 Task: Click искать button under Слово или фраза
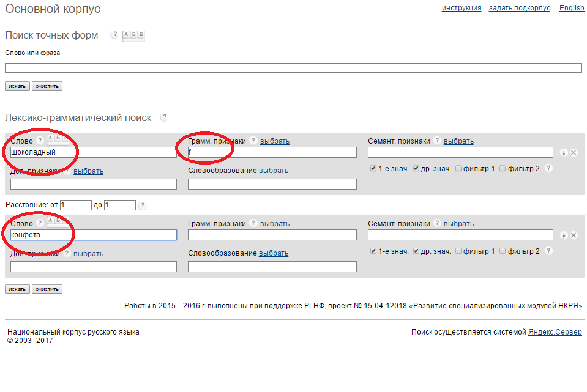tap(17, 86)
